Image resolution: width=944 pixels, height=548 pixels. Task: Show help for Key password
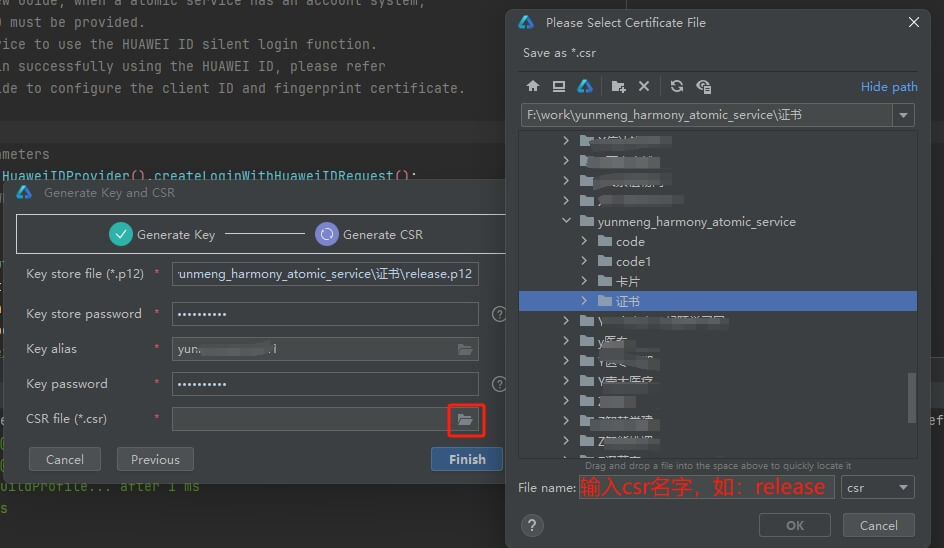tap(498, 384)
